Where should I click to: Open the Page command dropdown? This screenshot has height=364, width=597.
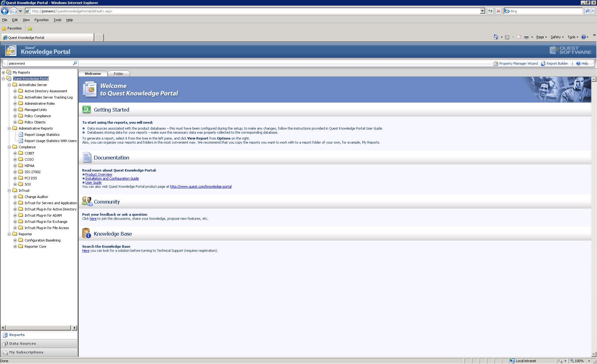541,37
